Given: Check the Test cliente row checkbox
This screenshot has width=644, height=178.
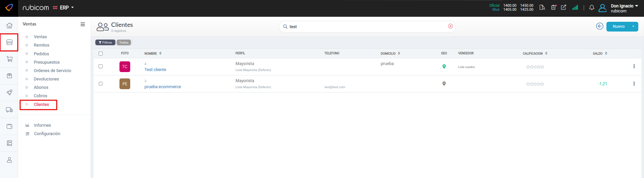Looking at the screenshot, I should (101, 66).
